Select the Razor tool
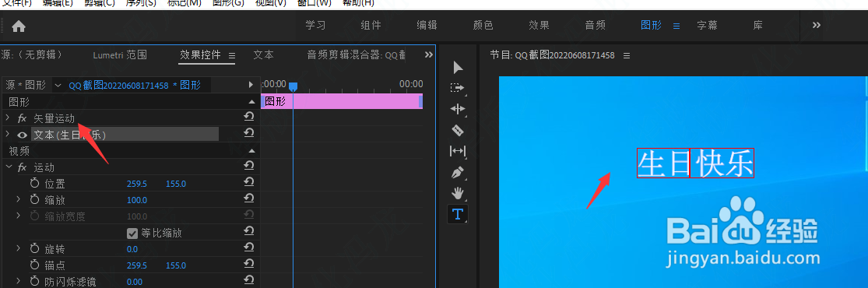This screenshot has width=868, height=288. pyautogui.click(x=458, y=131)
